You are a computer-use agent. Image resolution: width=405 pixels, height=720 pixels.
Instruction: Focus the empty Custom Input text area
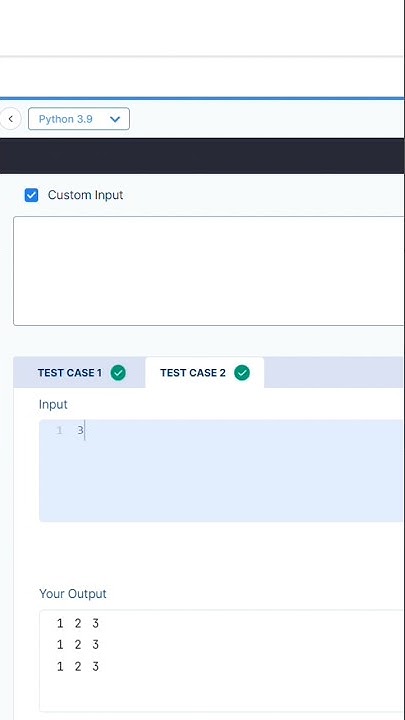[x=209, y=271]
